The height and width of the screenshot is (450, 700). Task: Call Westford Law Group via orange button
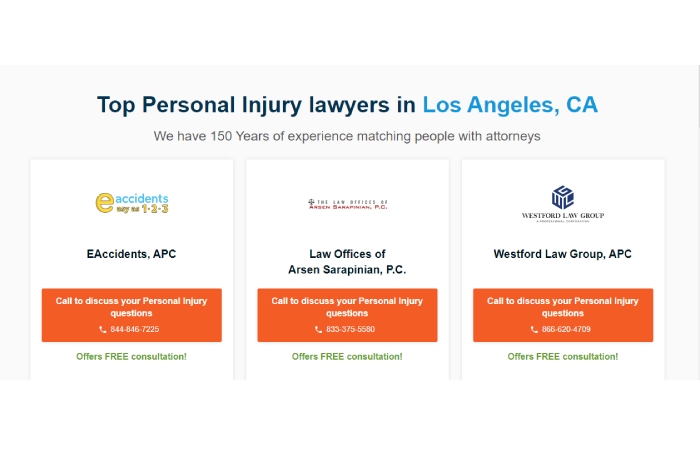tap(563, 315)
